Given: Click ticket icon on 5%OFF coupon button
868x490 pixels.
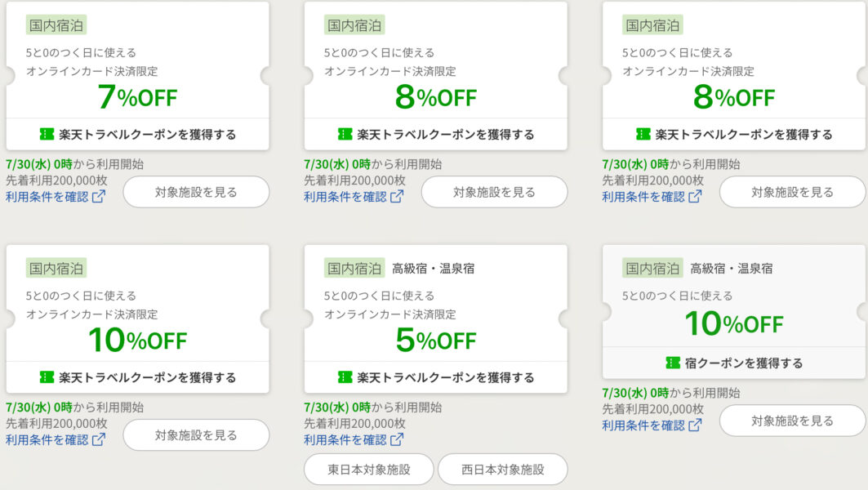Looking at the screenshot, I should pyautogui.click(x=345, y=377).
